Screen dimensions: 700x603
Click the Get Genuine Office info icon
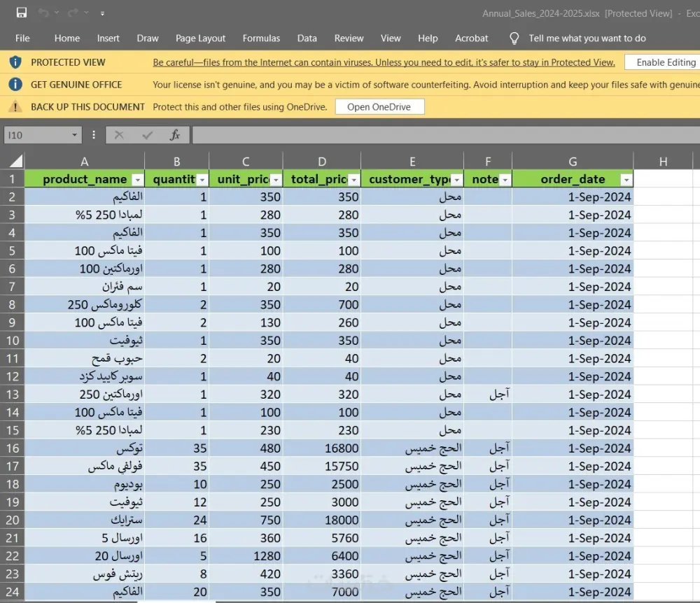coord(15,85)
